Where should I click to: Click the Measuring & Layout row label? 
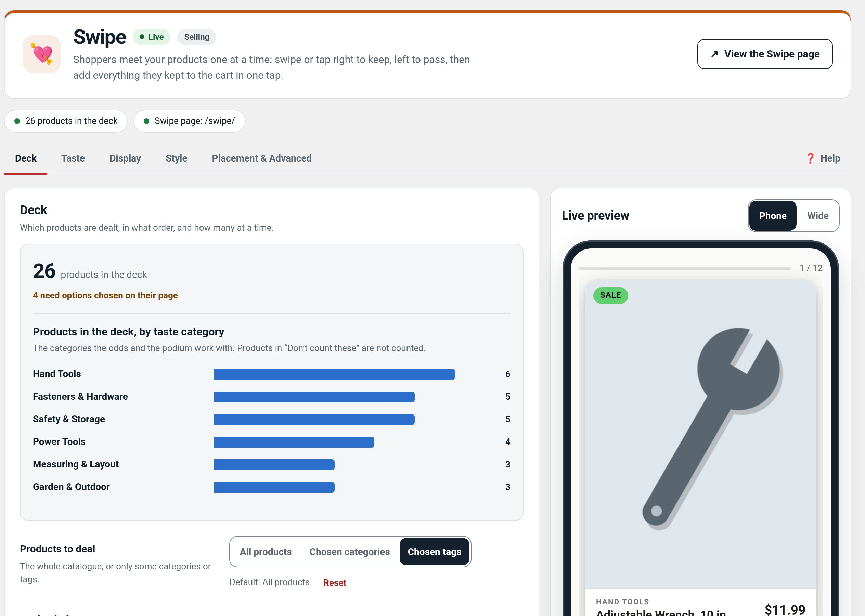pyautogui.click(x=76, y=464)
